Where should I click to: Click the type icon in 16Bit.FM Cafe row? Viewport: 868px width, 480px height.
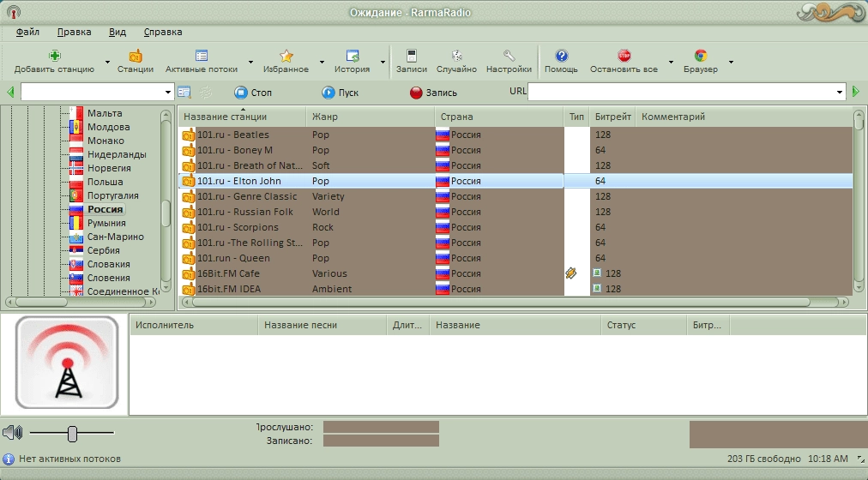pos(570,273)
